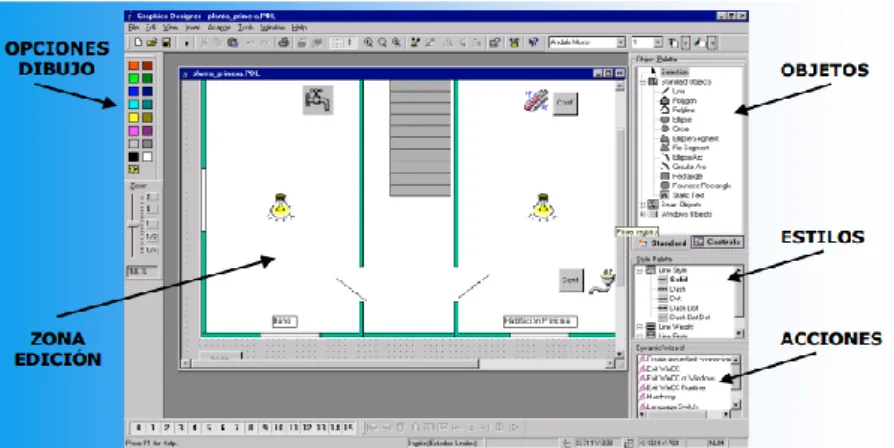Select the power plug image on canvas
Viewport: 894px width, 448px height.
pos(602,281)
